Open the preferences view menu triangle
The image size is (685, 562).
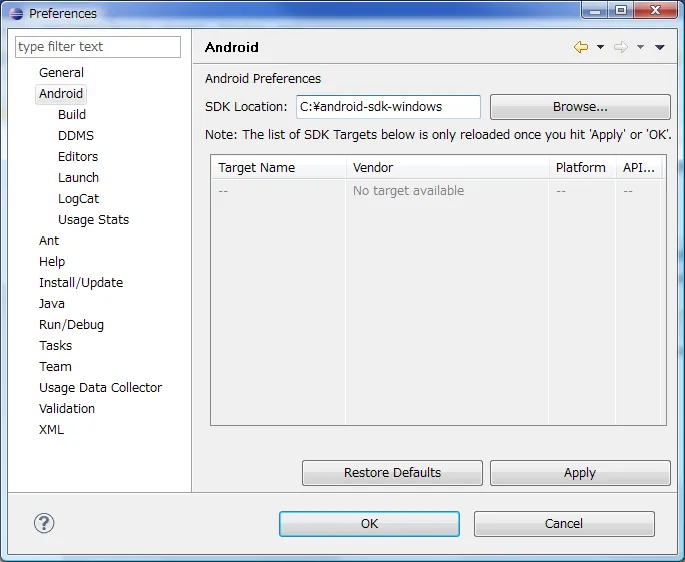(x=660, y=47)
